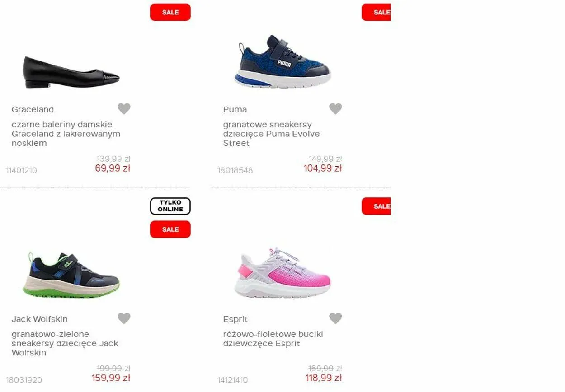
Task: Click heart icon for Jack Wolfskin sneakers
Action: point(124,318)
